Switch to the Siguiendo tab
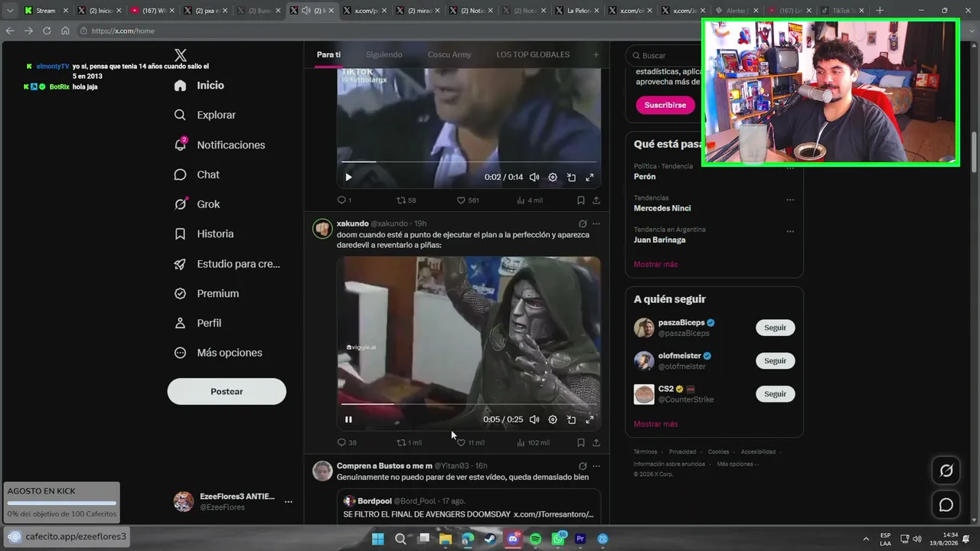980x551 pixels. pyautogui.click(x=384, y=55)
